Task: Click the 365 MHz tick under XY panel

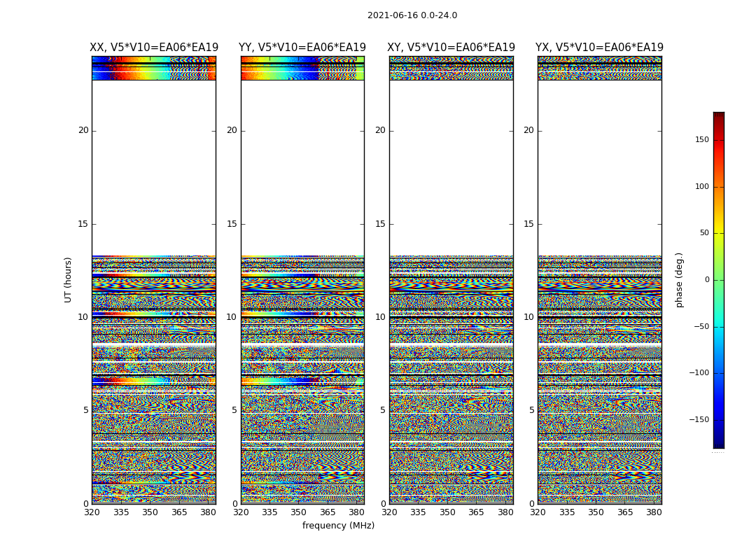Action: (476, 512)
